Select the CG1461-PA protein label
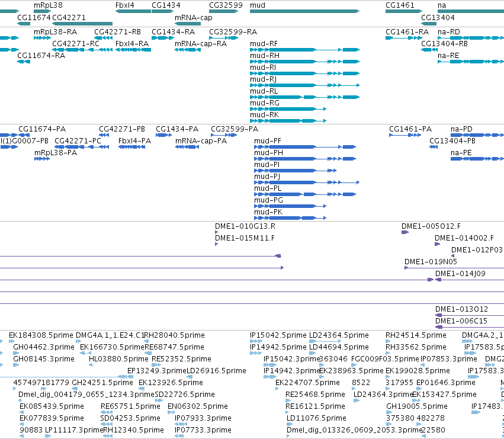 pyautogui.click(x=410, y=129)
